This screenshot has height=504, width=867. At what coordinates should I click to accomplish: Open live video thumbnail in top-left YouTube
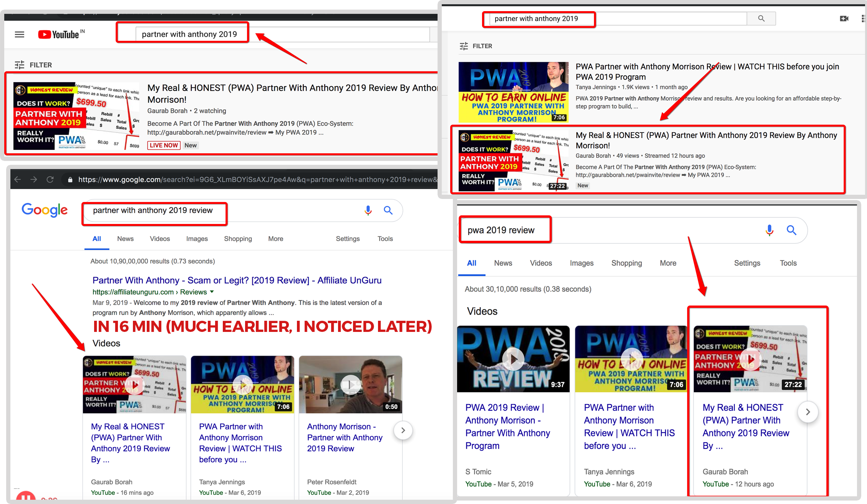click(x=76, y=116)
